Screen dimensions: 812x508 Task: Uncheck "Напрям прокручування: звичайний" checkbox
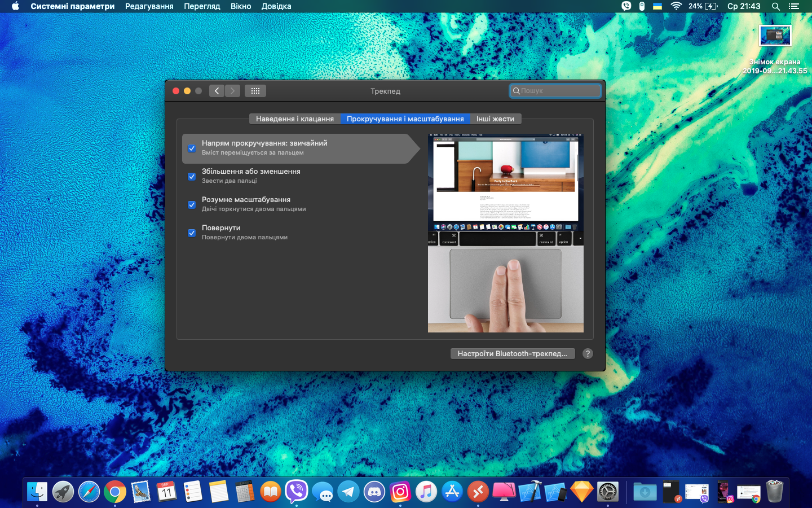click(192, 148)
